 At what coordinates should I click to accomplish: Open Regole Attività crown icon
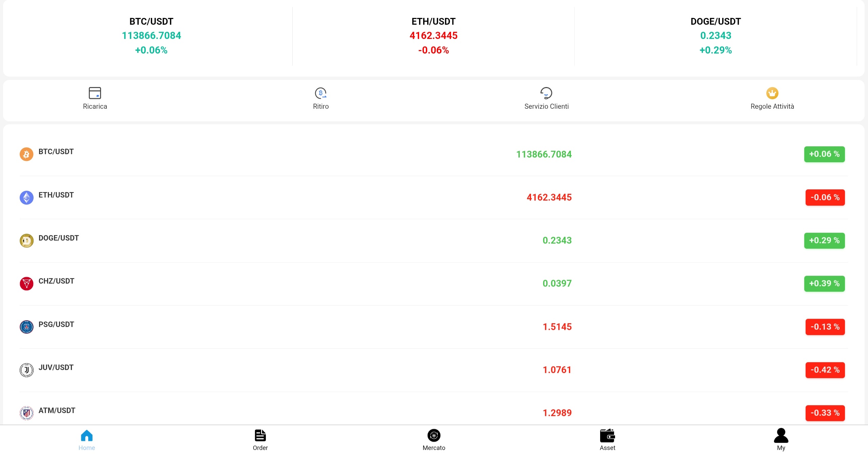pyautogui.click(x=772, y=93)
